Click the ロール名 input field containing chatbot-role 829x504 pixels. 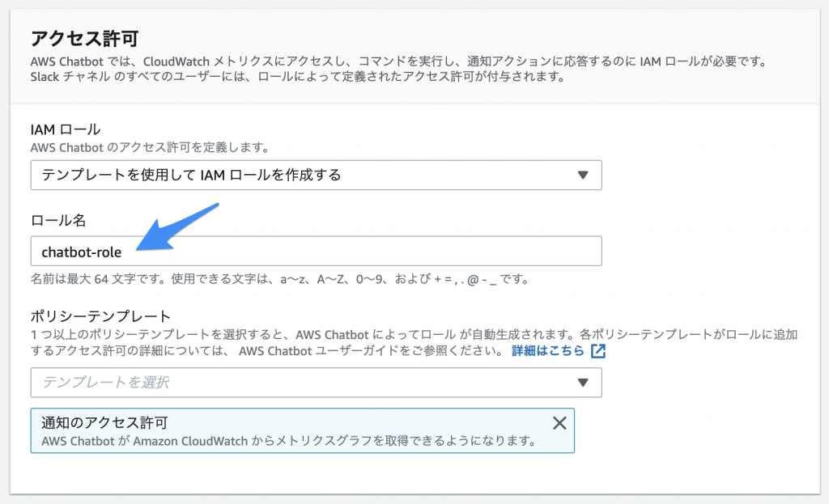click(316, 251)
